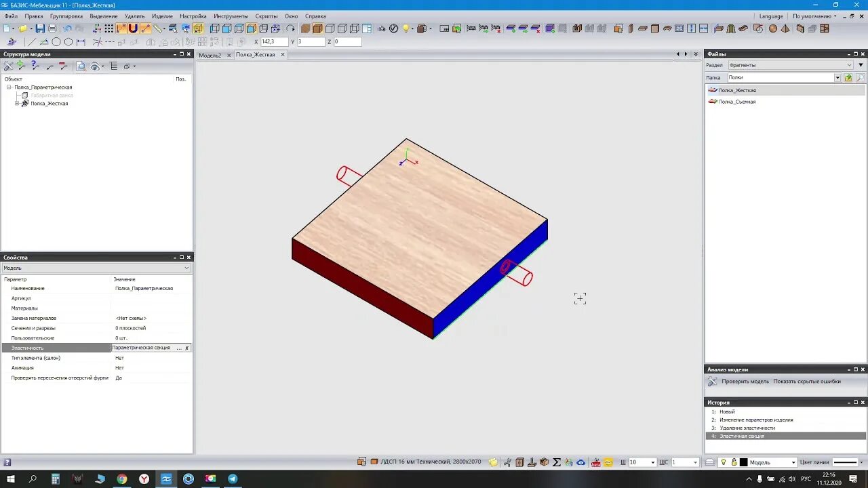The height and width of the screenshot is (488, 868).
Task: Open the Скрипты menu
Action: pos(267,16)
